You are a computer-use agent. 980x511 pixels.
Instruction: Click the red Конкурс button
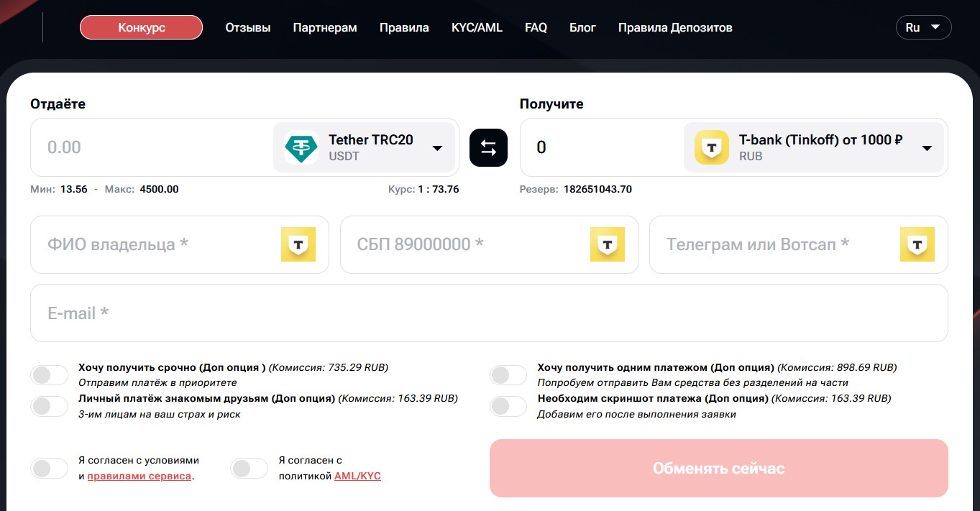[142, 28]
